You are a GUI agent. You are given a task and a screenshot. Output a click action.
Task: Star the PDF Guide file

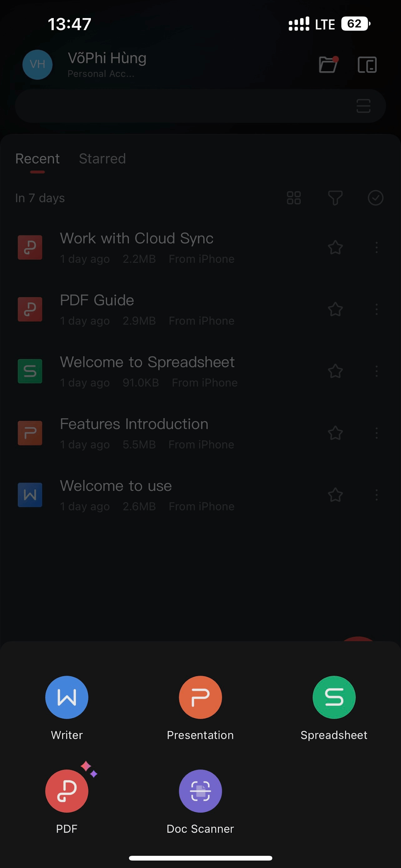click(335, 309)
